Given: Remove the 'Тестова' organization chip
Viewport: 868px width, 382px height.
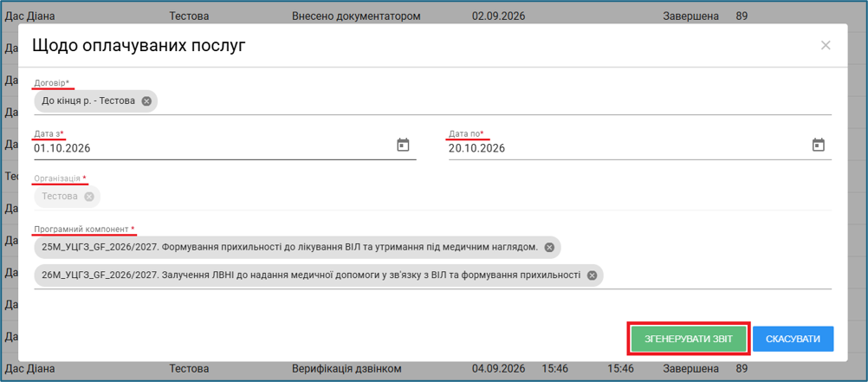Looking at the screenshot, I should pos(89,197).
